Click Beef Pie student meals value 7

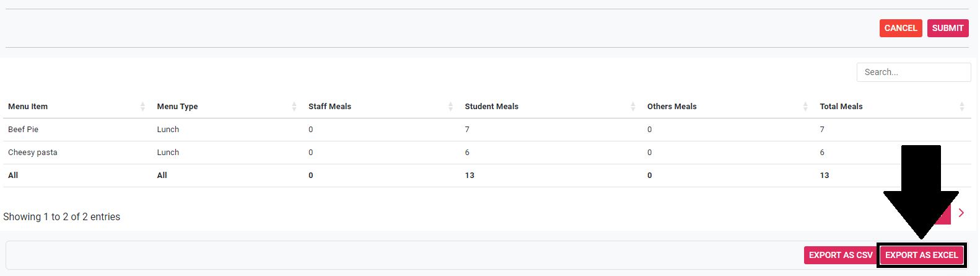467,130
